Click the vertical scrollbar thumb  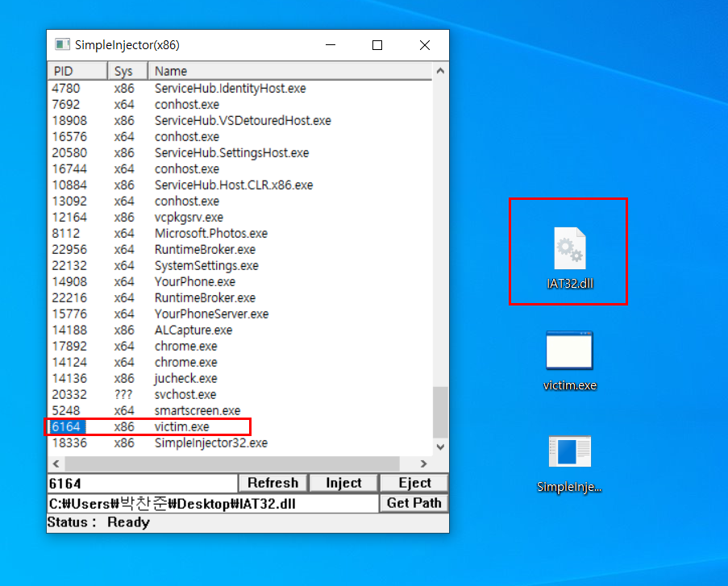pos(441,412)
